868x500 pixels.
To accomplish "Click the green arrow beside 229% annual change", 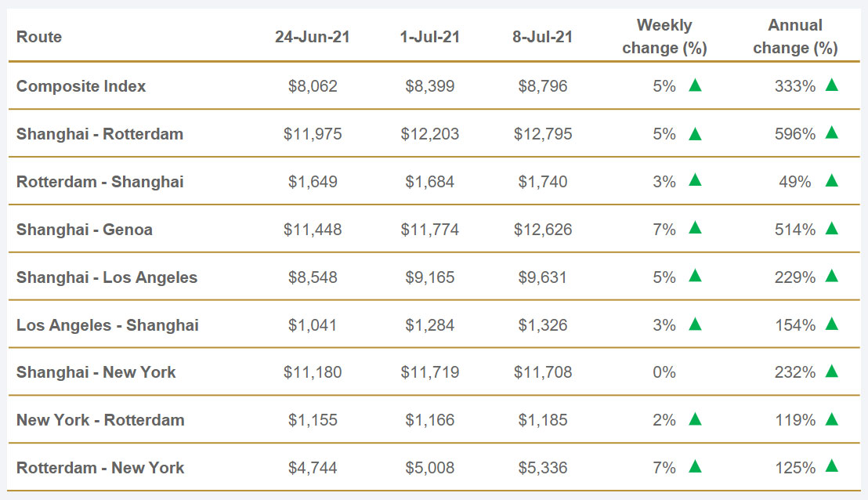I will [x=831, y=277].
